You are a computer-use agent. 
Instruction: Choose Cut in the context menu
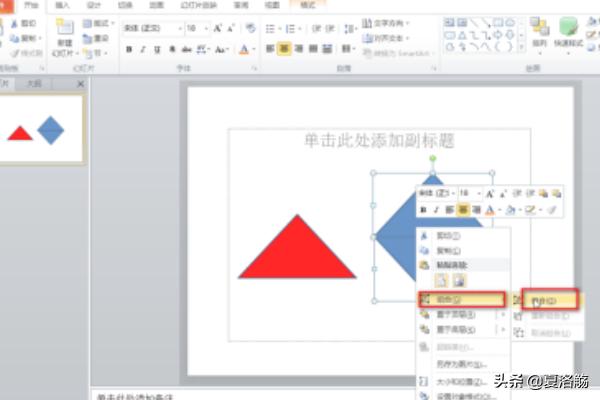pos(464,236)
